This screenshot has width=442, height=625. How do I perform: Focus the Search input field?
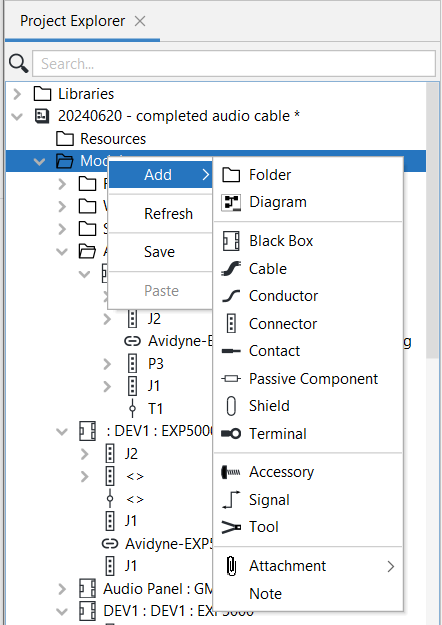[234, 63]
